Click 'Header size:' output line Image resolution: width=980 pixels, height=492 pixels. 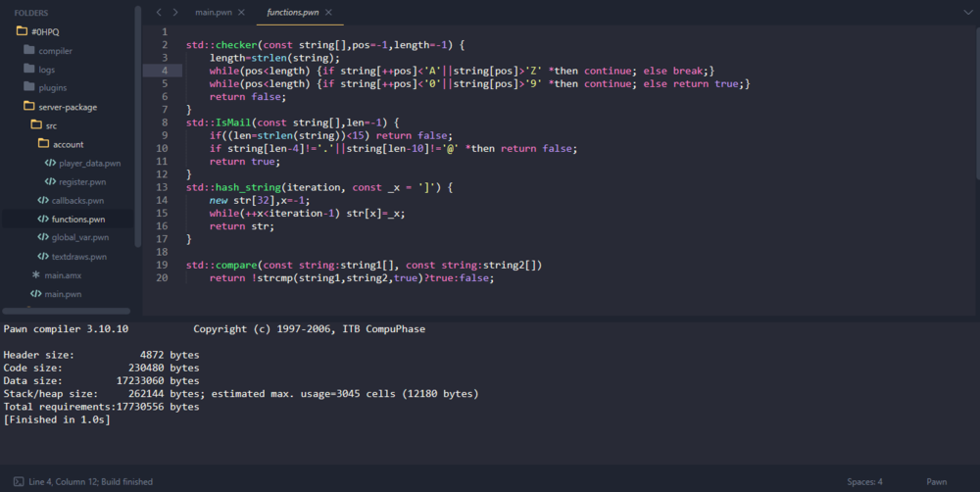point(101,355)
